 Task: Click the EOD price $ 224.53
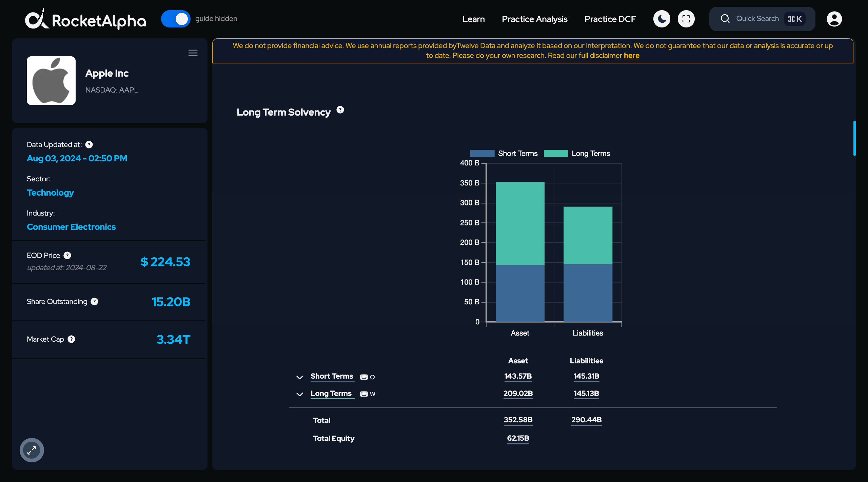[x=165, y=262]
